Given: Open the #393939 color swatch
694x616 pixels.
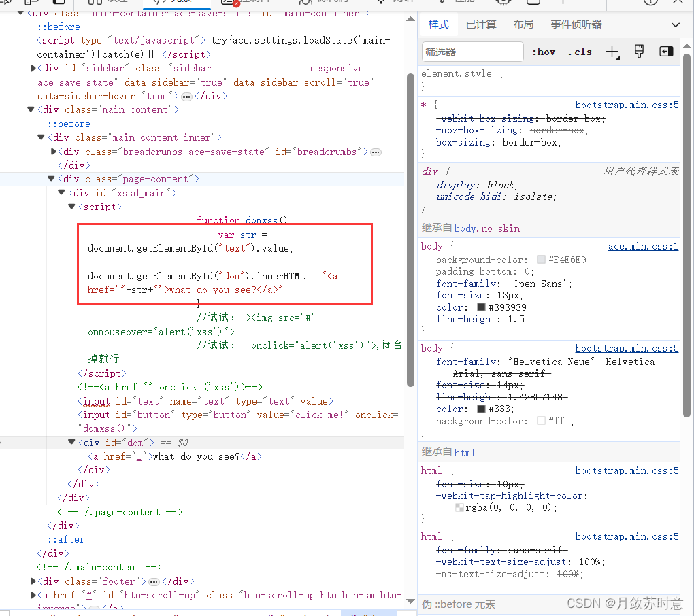Looking at the screenshot, I should (481, 307).
